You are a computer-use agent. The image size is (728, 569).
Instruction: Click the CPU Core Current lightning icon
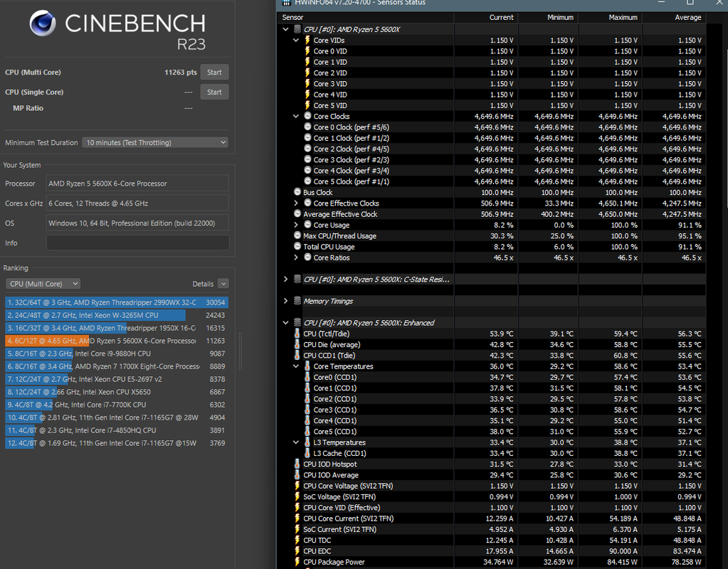click(297, 519)
